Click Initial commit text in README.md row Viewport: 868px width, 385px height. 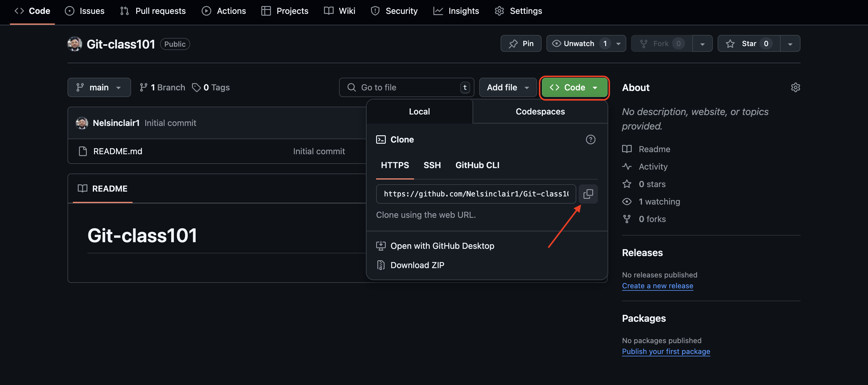(319, 151)
